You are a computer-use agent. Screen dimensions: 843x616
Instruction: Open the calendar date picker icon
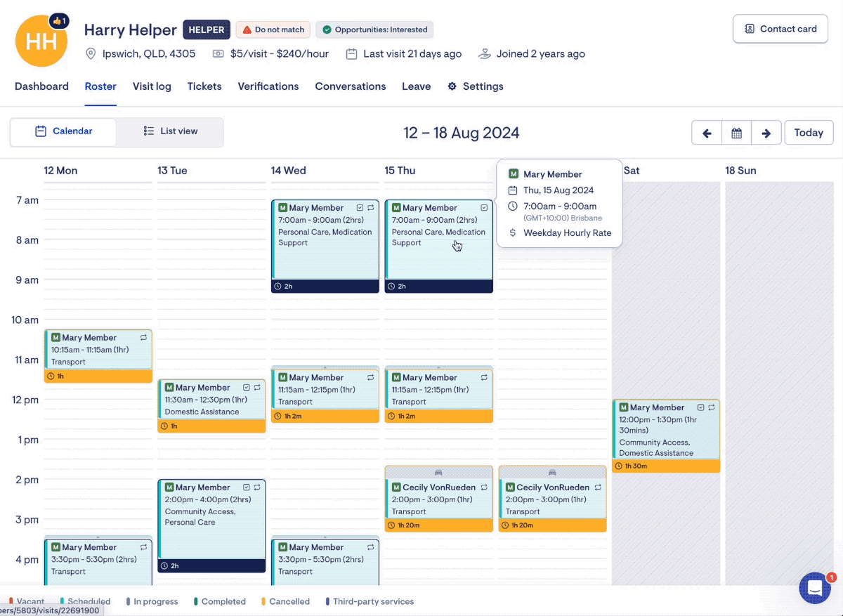tap(736, 133)
